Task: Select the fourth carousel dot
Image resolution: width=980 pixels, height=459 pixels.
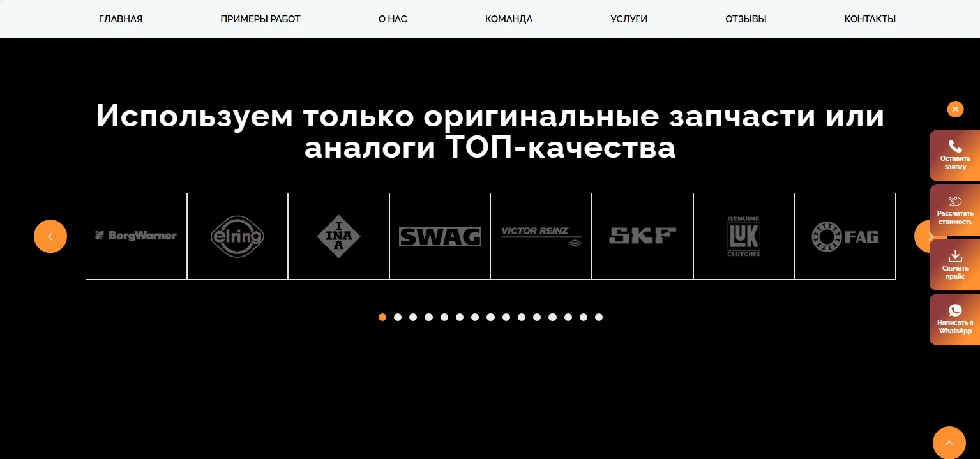Action: 429,317
